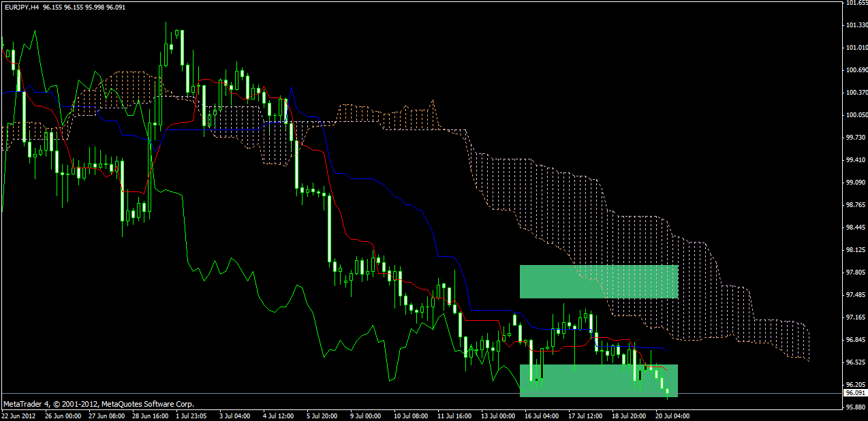868x421 pixels.
Task: Click the 4 Jul 12:00 time label
Action: pos(278,415)
